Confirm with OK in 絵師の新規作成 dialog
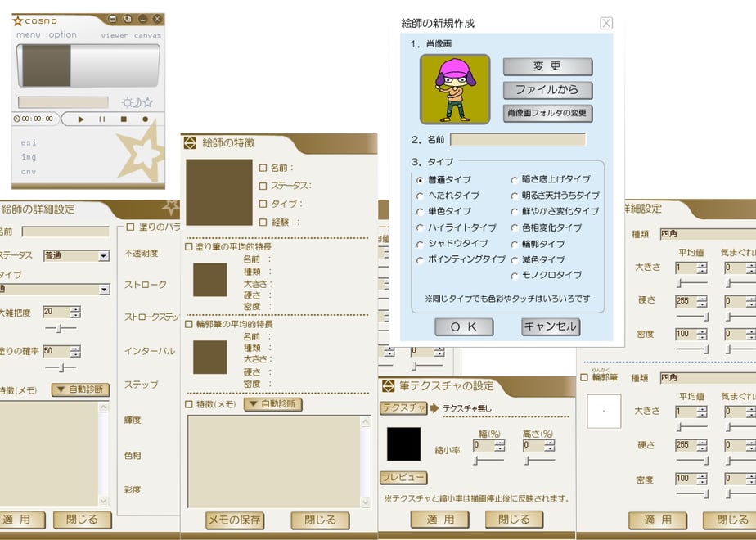The image size is (756, 540). pyautogui.click(x=464, y=327)
